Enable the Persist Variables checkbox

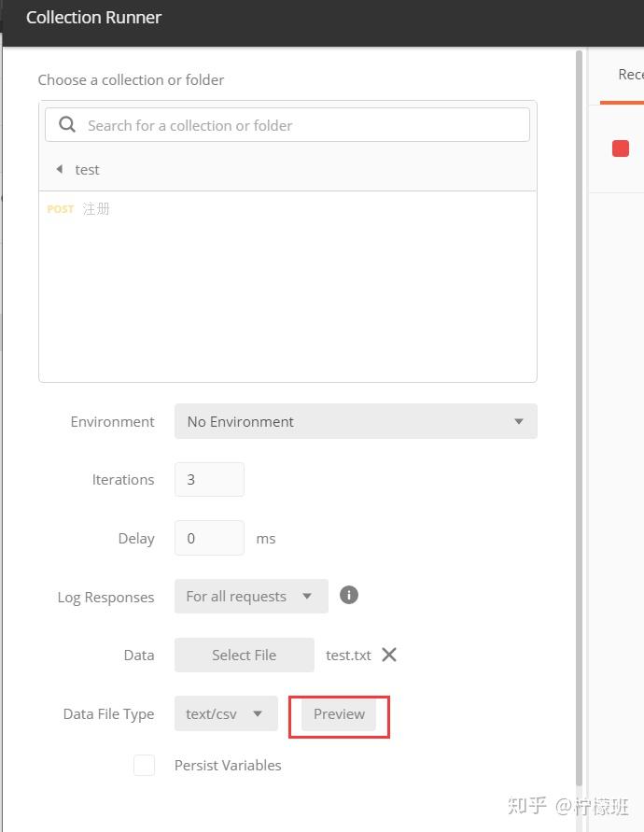coord(145,765)
